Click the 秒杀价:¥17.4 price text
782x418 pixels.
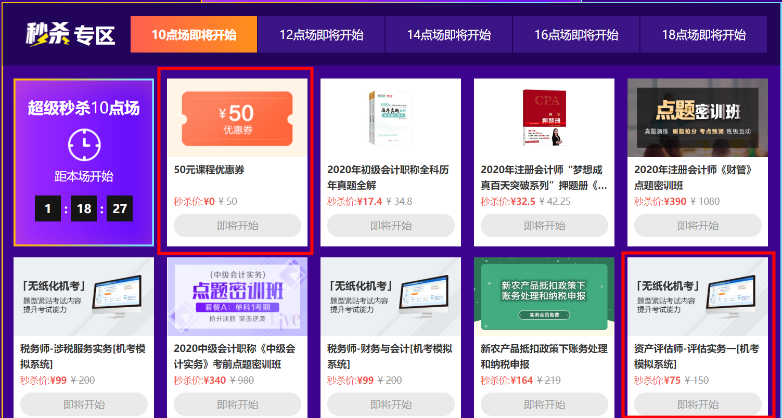coord(355,202)
